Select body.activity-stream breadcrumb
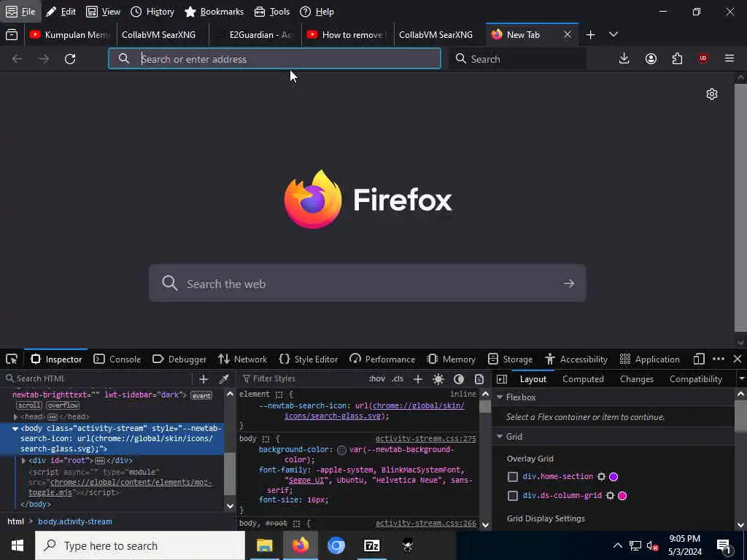Viewport: 747px width, 560px height. [75, 521]
